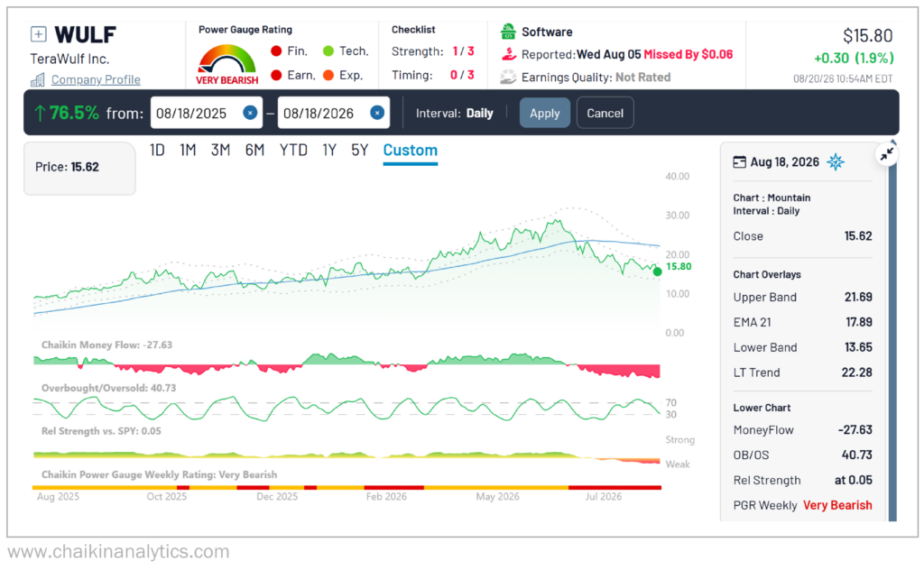This screenshot has width=924, height=570.
Task: Click the blue compass star icon
Action: [835, 162]
